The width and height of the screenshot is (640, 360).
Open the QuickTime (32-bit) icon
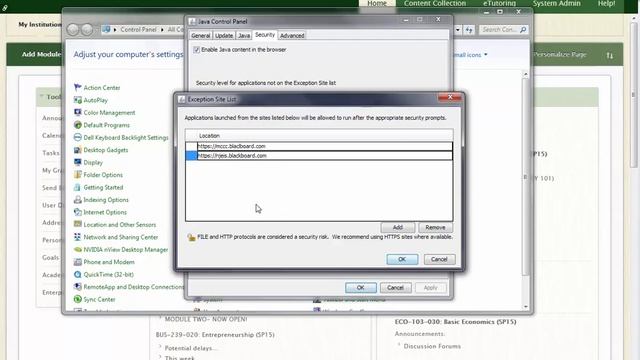click(78, 274)
